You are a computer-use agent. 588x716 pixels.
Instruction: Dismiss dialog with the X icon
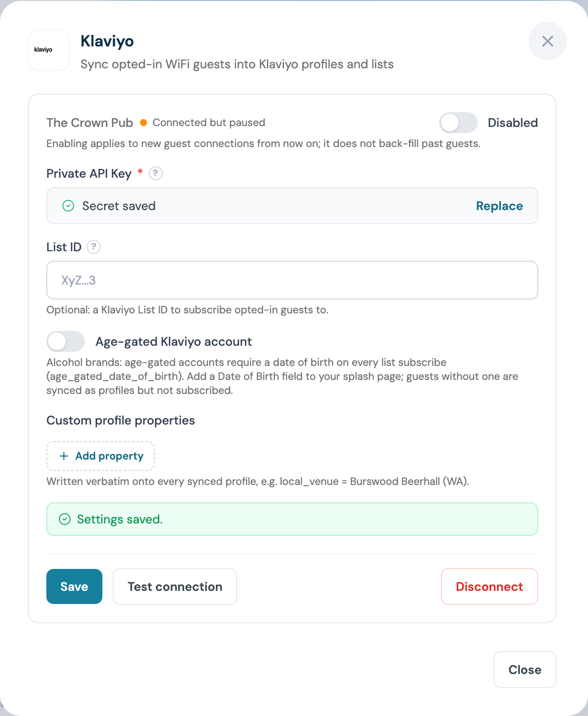point(547,41)
